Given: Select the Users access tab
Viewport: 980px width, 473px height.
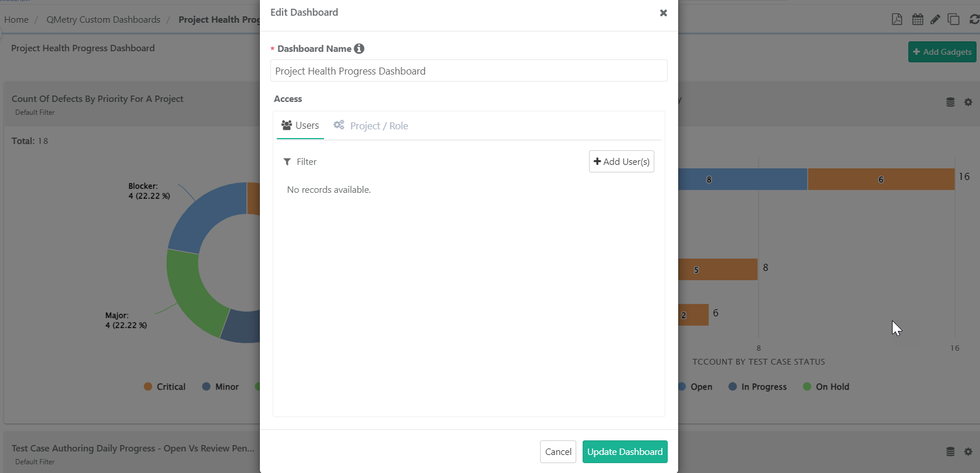Looking at the screenshot, I should (x=299, y=125).
